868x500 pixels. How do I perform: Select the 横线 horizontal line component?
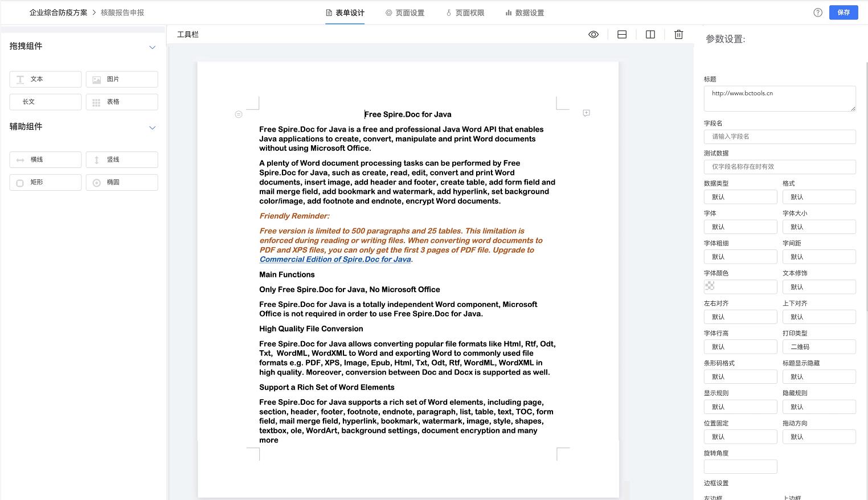tap(46, 159)
